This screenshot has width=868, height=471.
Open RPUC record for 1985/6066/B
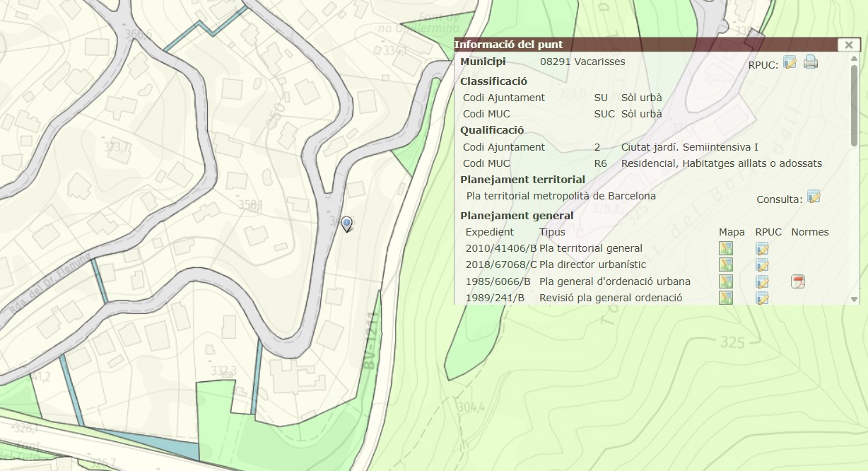point(762,281)
